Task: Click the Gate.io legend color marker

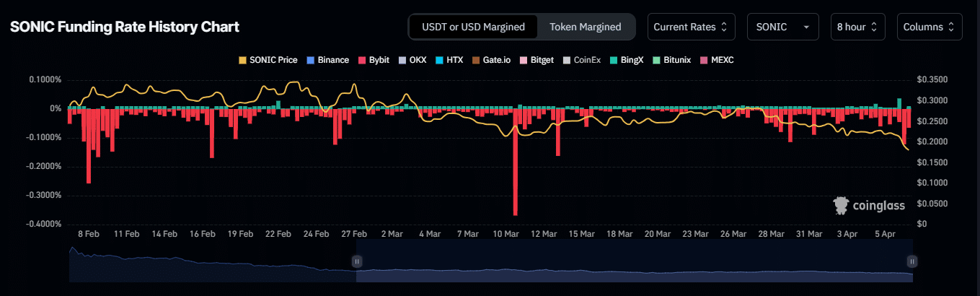Action: click(477, 60)
